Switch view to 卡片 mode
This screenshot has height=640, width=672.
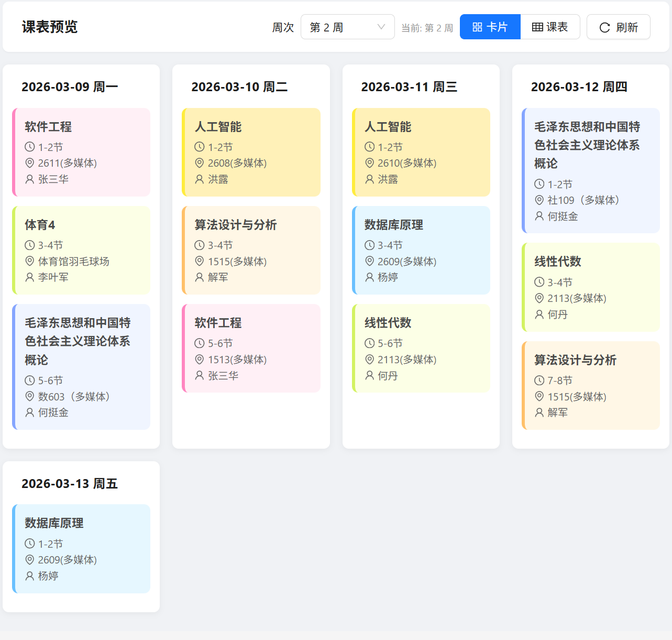(x=490, y=27)
